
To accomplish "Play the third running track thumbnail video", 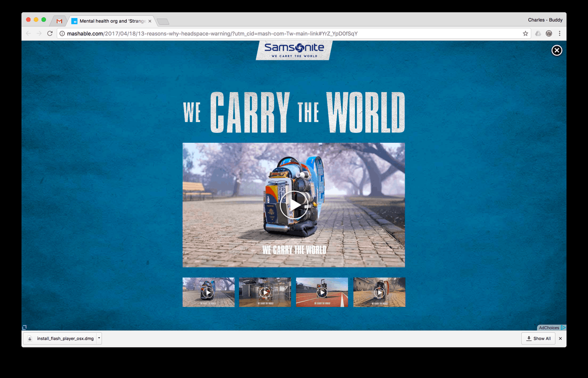I will 322,292.
